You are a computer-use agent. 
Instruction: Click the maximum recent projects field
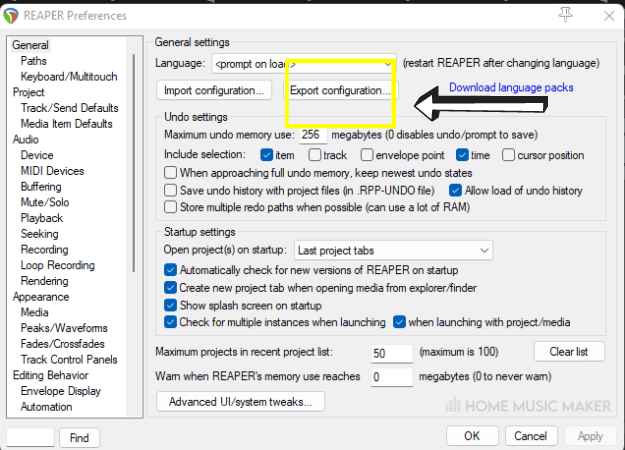tap(391, 353)
